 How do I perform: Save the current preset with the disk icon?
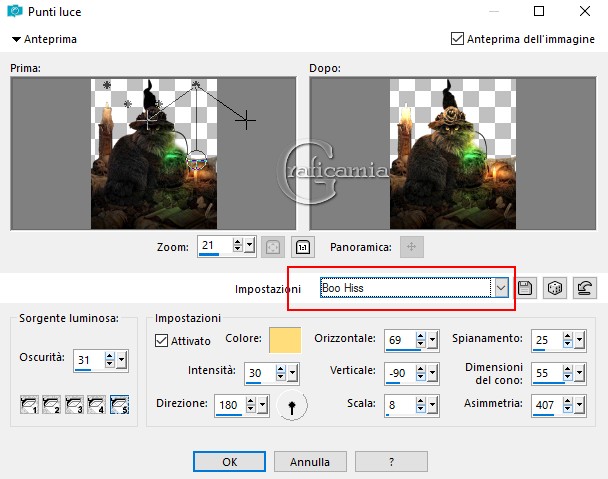coord(525,288)
